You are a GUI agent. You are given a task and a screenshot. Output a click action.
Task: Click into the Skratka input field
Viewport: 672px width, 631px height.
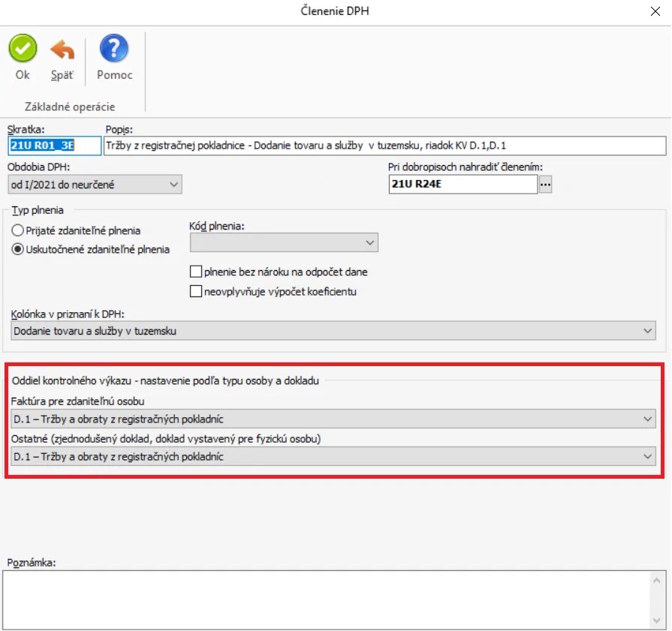[x=54, y=146]
